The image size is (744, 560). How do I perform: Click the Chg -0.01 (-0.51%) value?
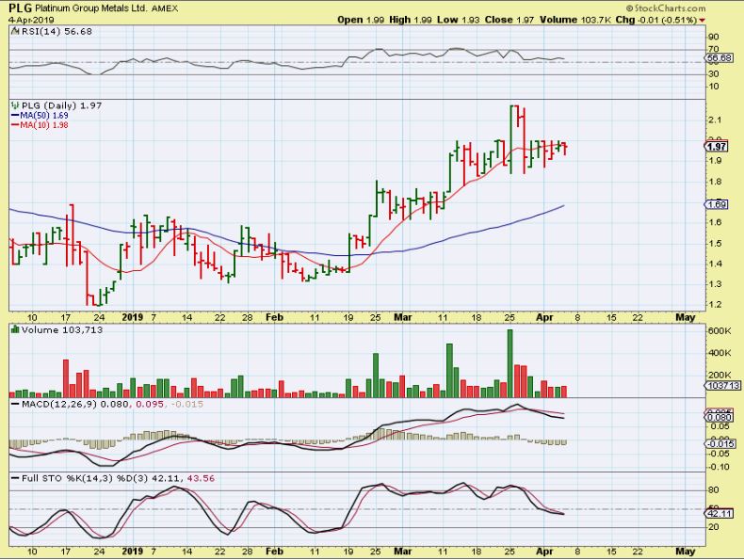[x=656, y=20]
